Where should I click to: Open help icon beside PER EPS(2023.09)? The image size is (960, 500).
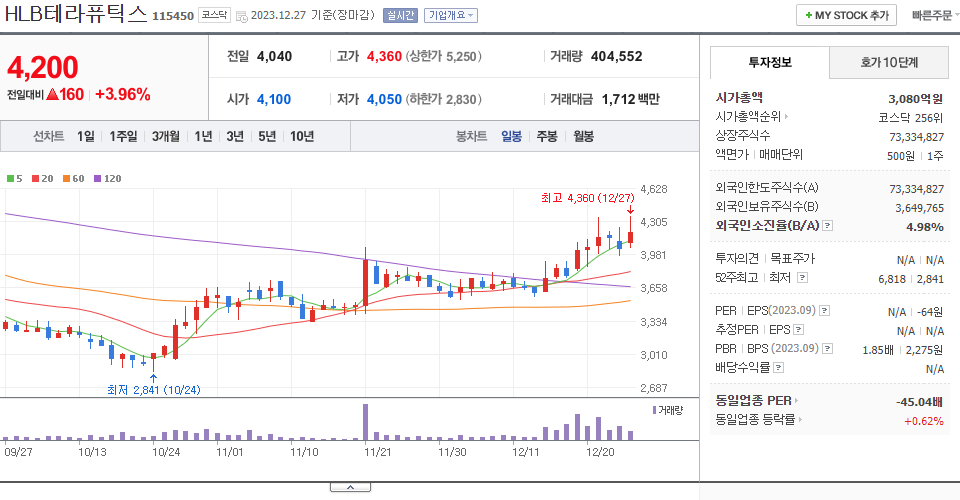[825, 311]
